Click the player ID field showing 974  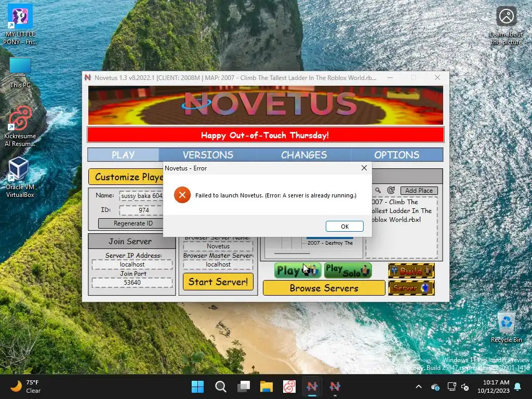pos(141,210)
